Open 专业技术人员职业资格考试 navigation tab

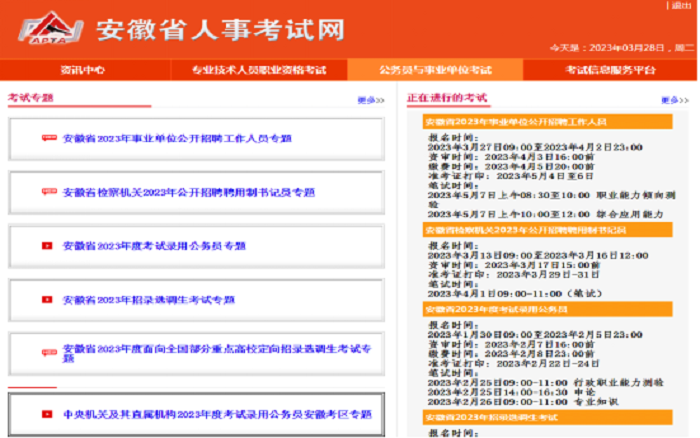click(260, 70)
